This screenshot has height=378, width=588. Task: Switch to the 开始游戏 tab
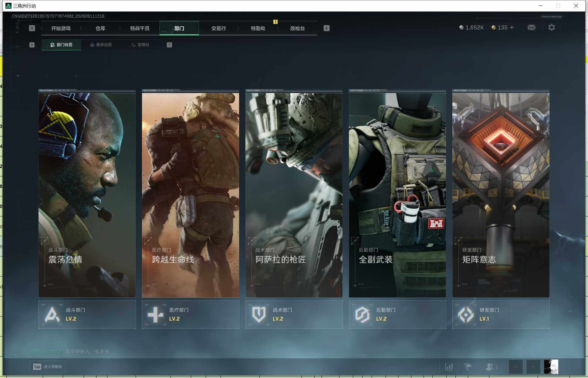click(x=61, y=28)
